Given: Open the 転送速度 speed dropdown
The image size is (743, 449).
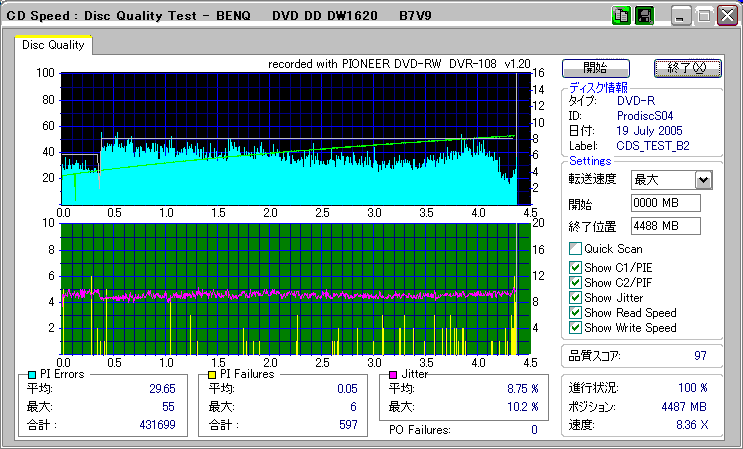Looking at the screenshot, I should (703, 180).
